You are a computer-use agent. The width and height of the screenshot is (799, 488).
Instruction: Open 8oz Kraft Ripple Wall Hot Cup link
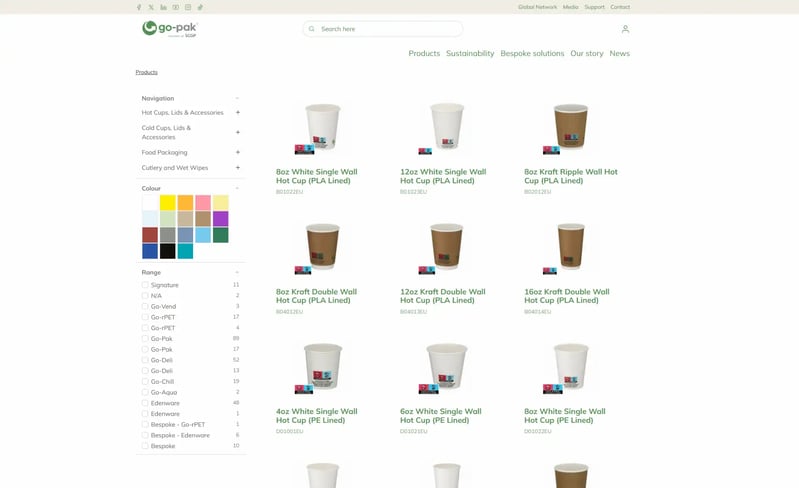coord(571,176)
